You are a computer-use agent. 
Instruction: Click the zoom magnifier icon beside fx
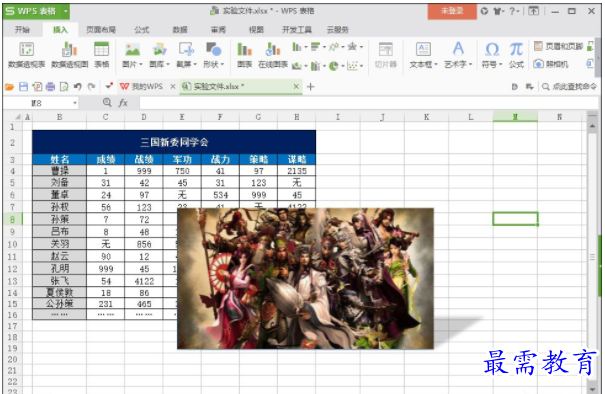[107, 102]
